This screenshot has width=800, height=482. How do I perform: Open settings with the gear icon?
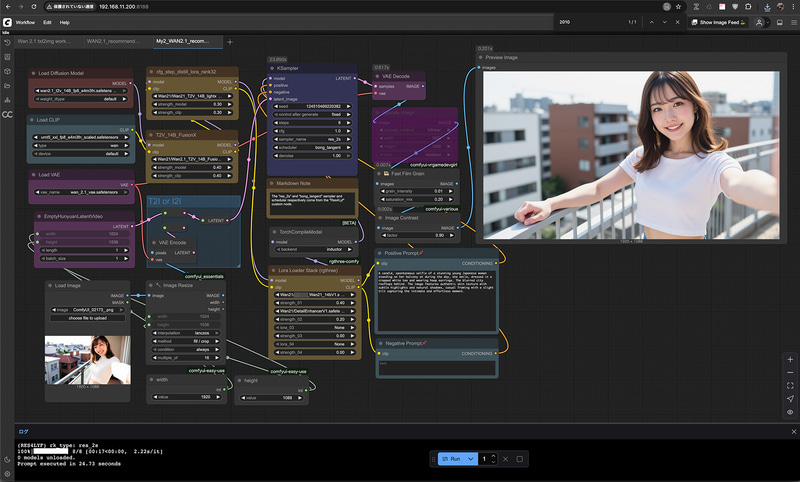click(7, 474)
